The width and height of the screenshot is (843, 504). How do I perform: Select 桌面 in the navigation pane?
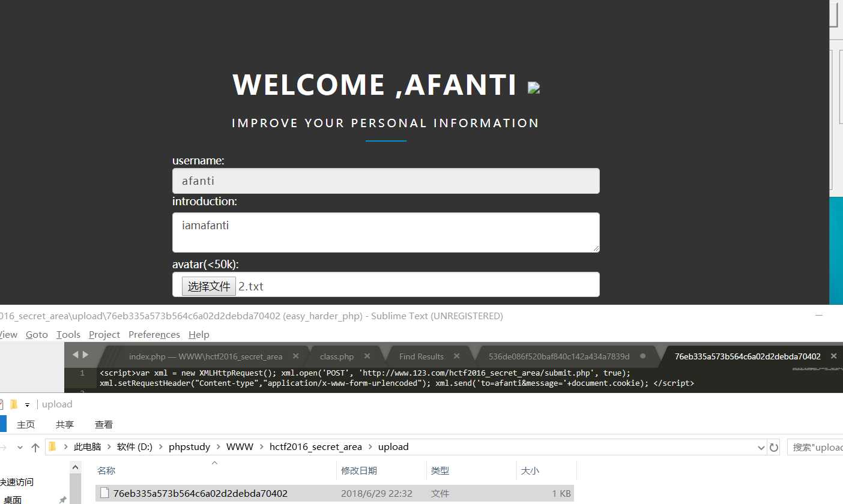click(x=13, y=499)
